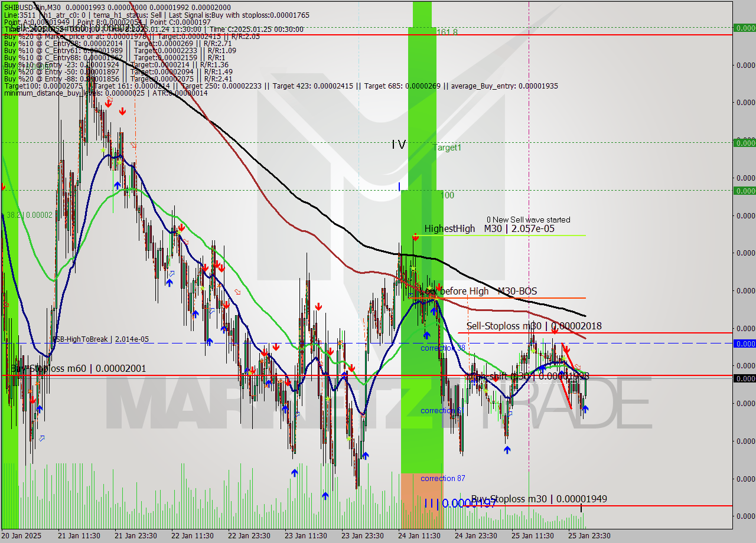The width and height of the screenshot is (756, 543).
Task: Select the '161.8' Fibonacci level label
Action: (447, 32)
